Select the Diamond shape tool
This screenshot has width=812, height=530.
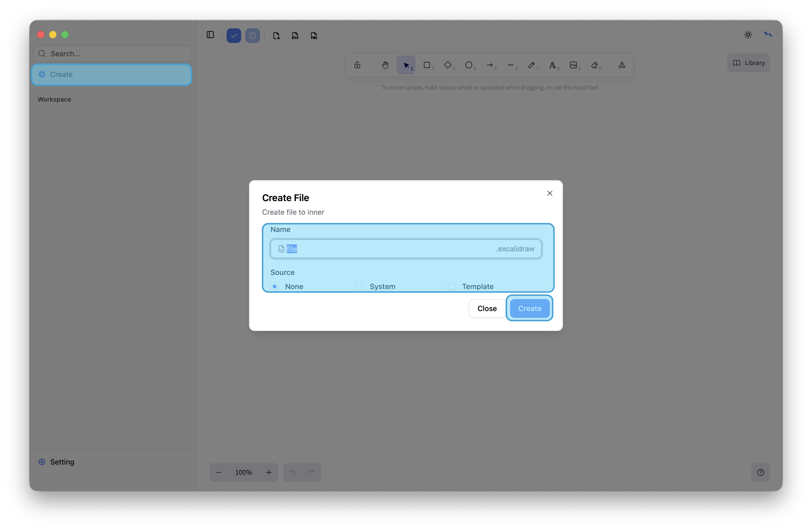tap(448, 65)
